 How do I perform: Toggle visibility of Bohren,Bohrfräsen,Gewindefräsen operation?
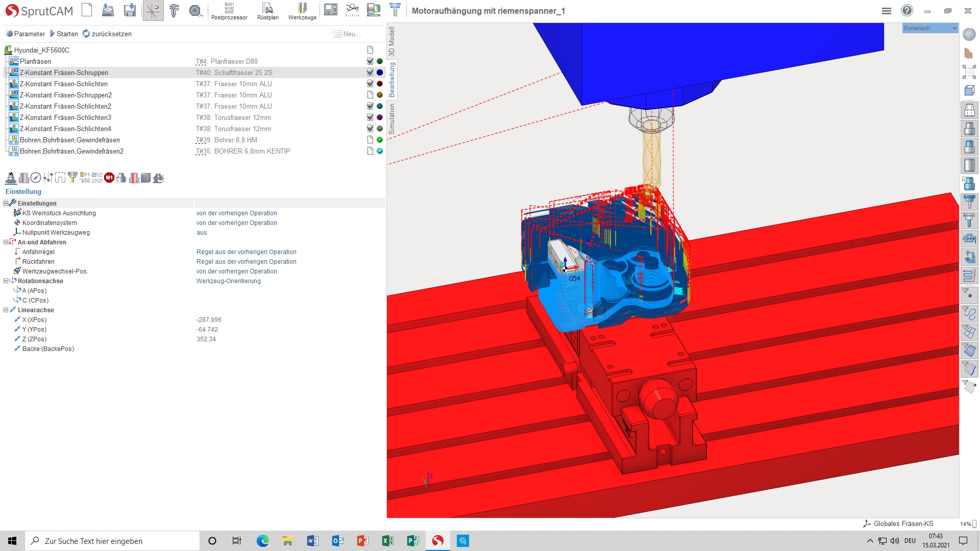[x=370, y=140]
